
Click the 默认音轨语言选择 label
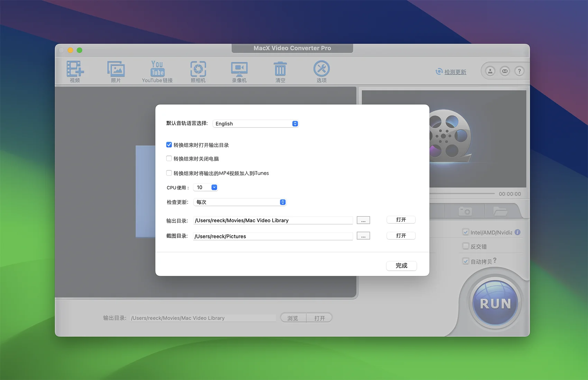pyautogui.click(x=187, y=123)
